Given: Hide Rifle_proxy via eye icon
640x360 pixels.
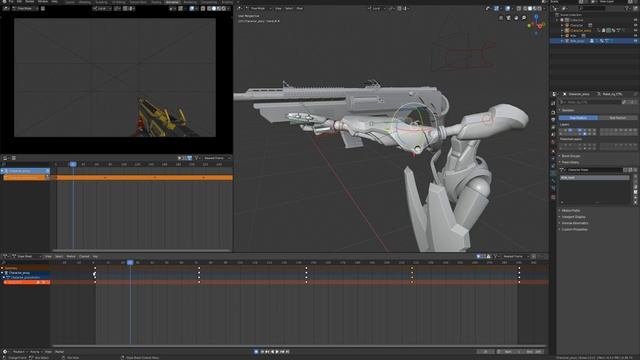Looking at the screenshot, I should (636, 41).
